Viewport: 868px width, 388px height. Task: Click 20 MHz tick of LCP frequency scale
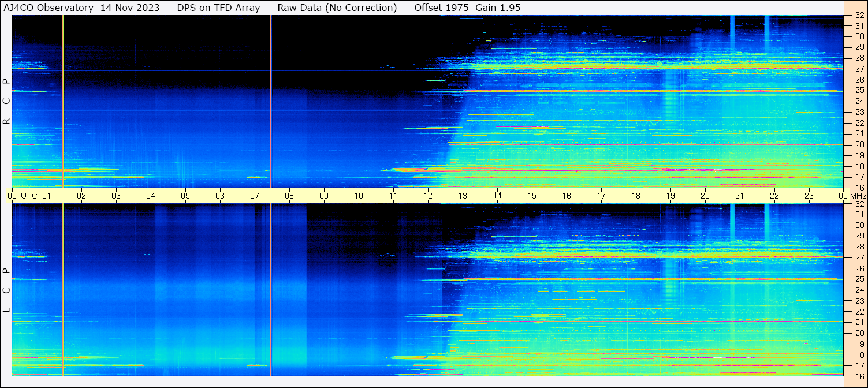coord(859,333)
